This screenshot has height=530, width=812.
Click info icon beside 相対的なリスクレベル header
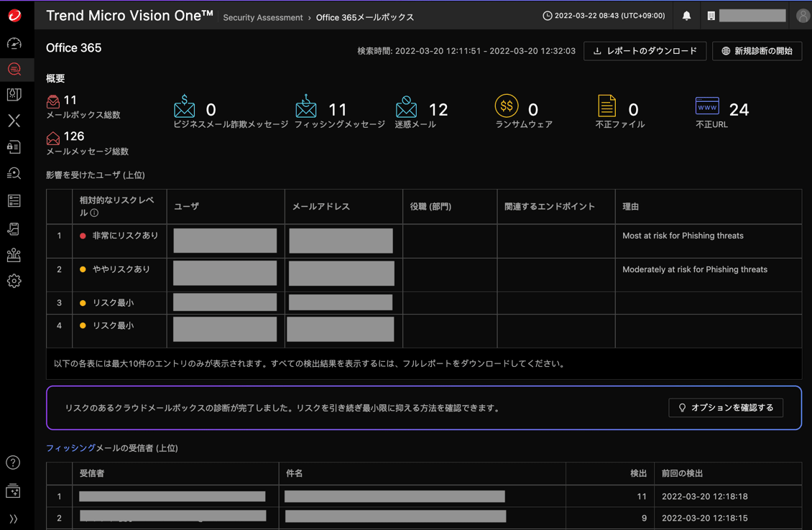coord(94,213)
